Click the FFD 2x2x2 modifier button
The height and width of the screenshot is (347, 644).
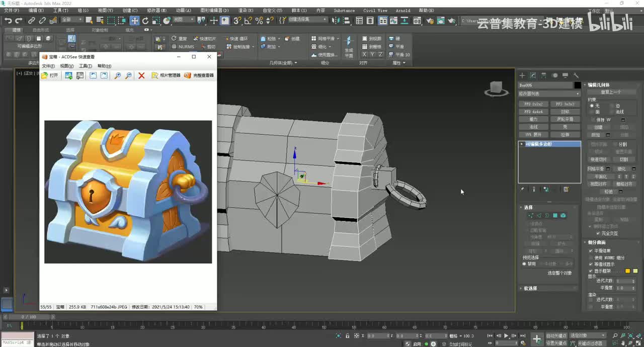pos(533,104)
